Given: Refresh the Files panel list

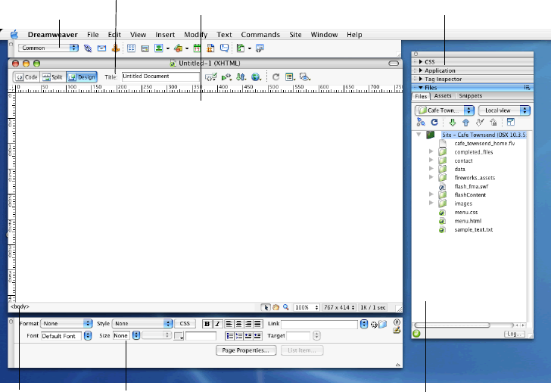Looking at the screenshot, I should click(x=434, y=123).
